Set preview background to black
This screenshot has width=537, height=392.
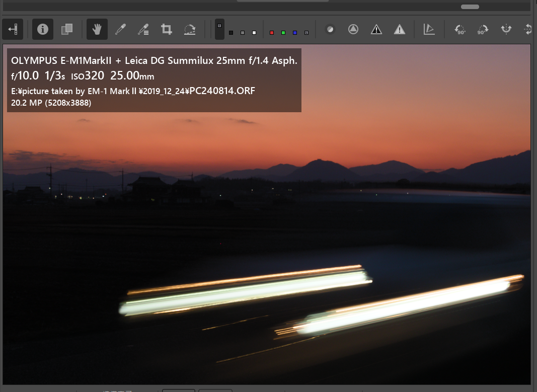[231, 33]
